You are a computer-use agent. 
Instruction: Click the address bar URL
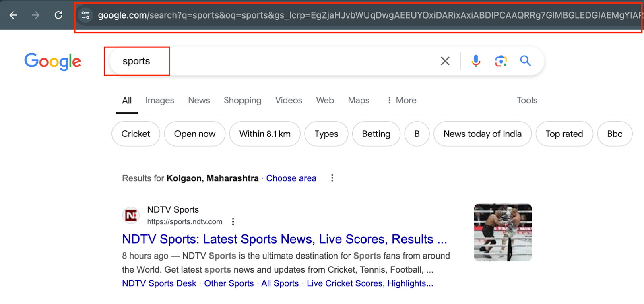(x=370, y=15)
